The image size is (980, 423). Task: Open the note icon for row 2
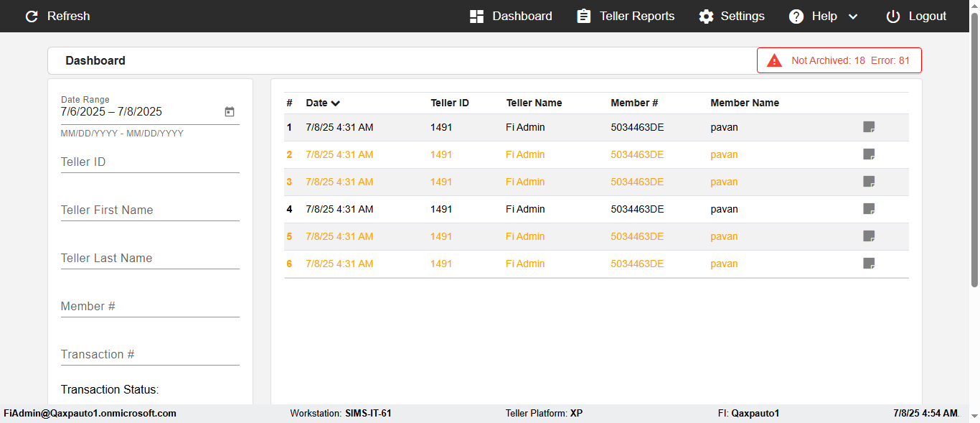click(869, 155)
